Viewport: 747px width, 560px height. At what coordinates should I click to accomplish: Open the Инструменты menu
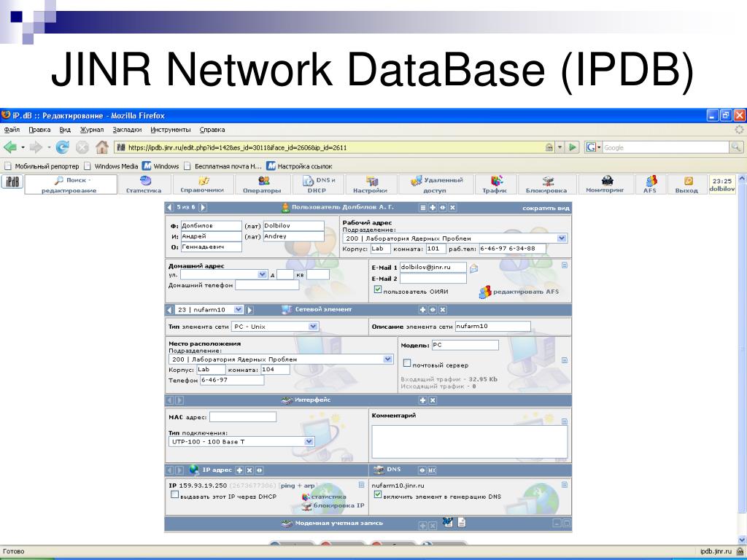pyautogui.click(x=171, y=130)
